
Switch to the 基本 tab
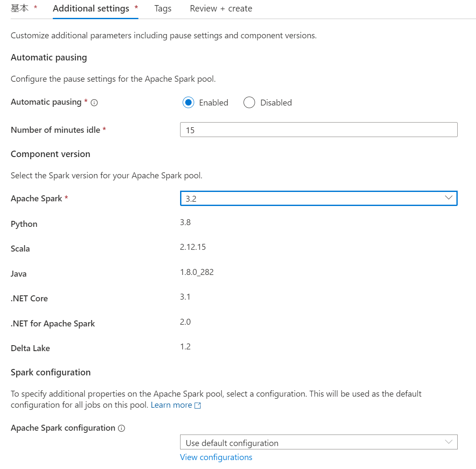[x=20, y=9]
